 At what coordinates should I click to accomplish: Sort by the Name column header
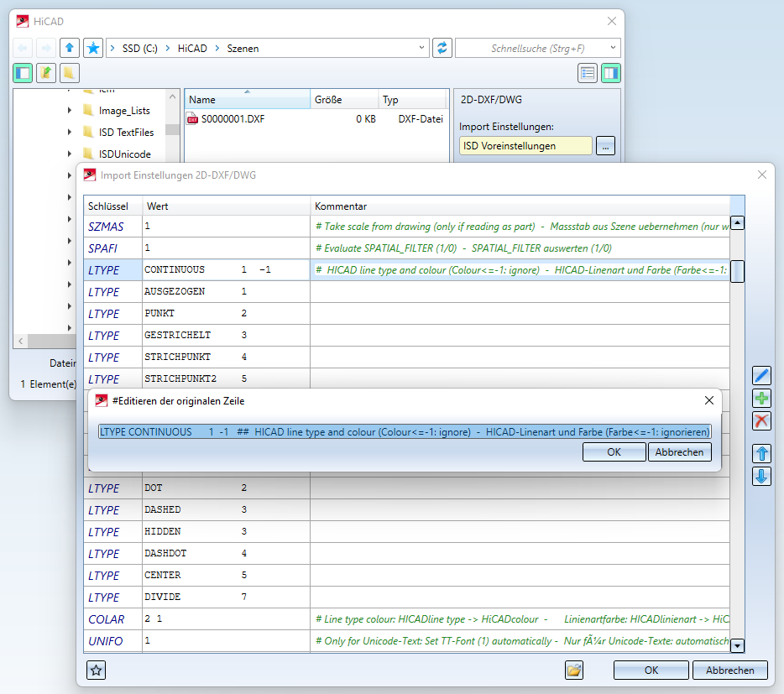247,100
